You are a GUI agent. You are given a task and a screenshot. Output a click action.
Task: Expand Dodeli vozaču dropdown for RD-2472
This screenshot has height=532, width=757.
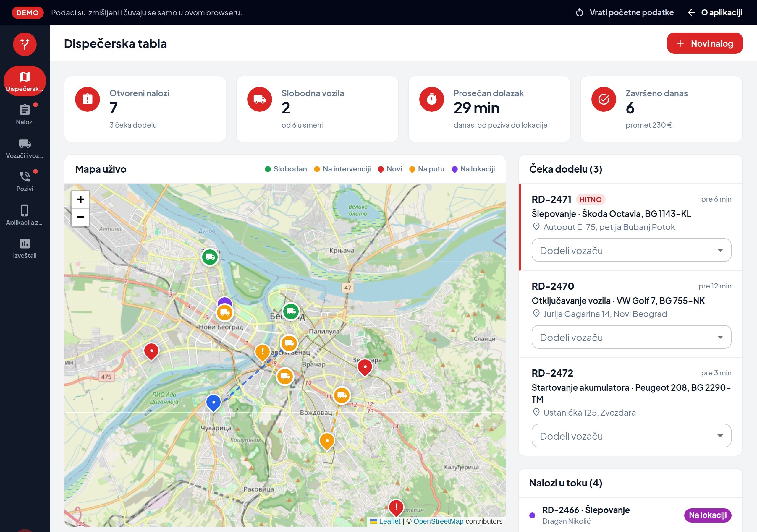(631, 436)
